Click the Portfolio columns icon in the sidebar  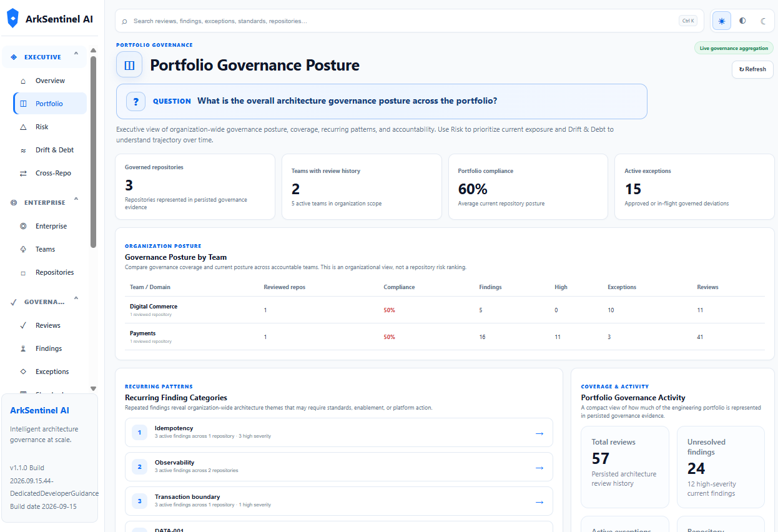(x=23, y=104)
